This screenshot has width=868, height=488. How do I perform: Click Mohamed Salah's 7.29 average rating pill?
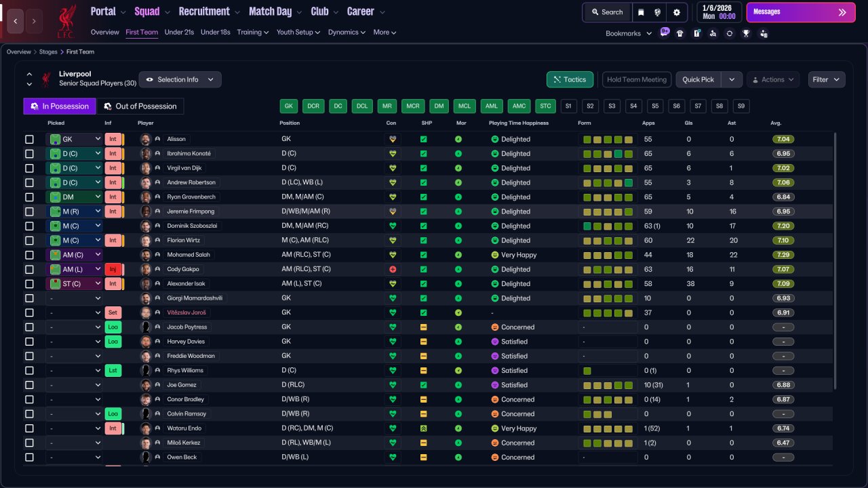click(x=783, y=255)
